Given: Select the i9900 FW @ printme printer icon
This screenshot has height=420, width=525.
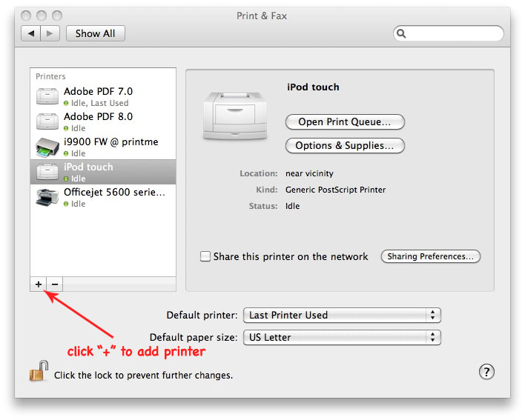Looking at the screenshot, I should point(47,147).
